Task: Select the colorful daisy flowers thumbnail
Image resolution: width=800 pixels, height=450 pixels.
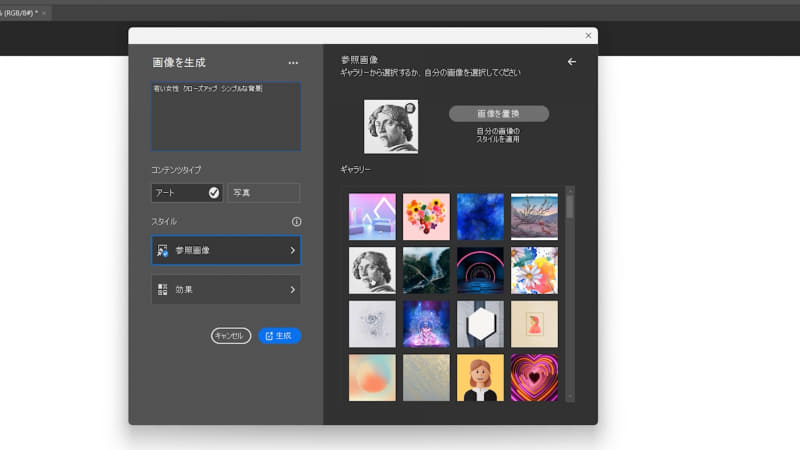Action: [x=534, y=270]
